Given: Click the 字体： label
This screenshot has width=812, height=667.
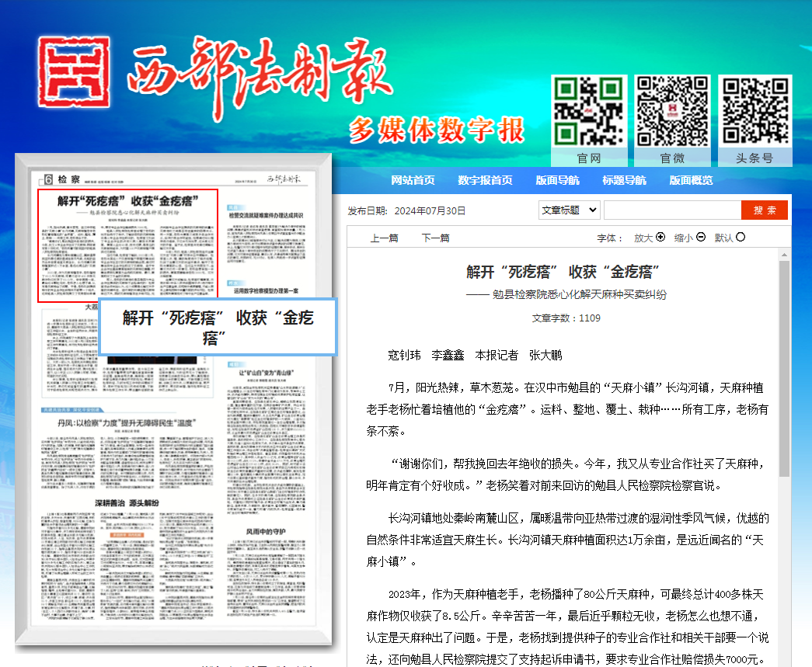Looking at the screenshot, I should (609, 238).
